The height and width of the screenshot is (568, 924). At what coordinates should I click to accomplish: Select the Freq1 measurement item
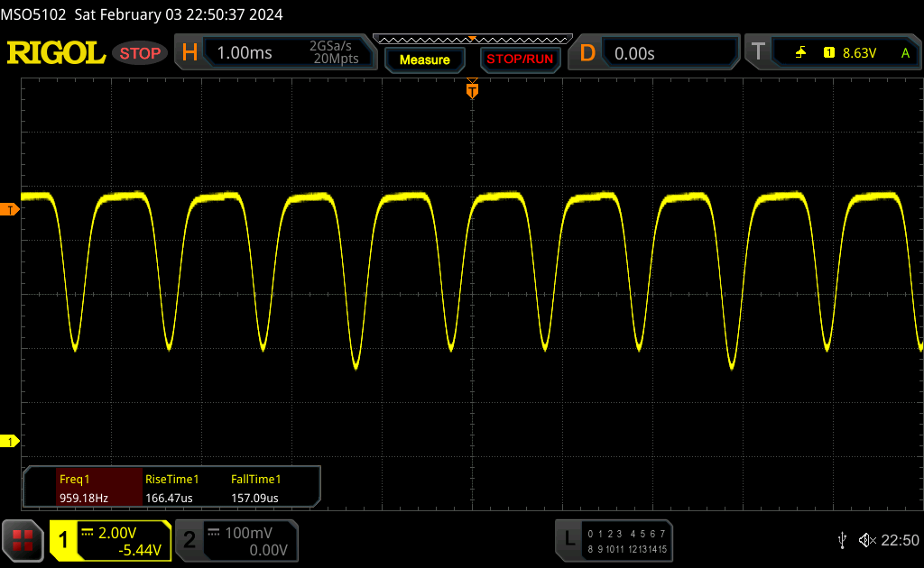point(83,488)
